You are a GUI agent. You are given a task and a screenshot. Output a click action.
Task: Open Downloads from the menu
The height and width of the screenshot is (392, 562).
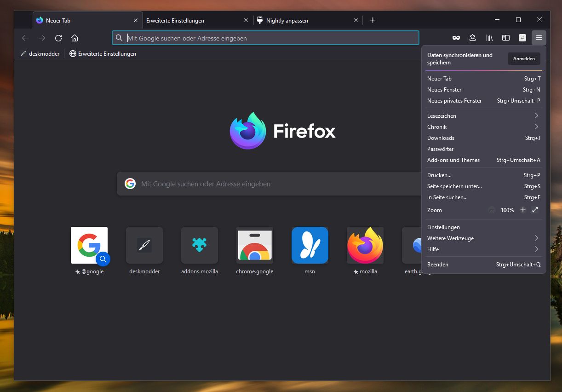[483, 138]
